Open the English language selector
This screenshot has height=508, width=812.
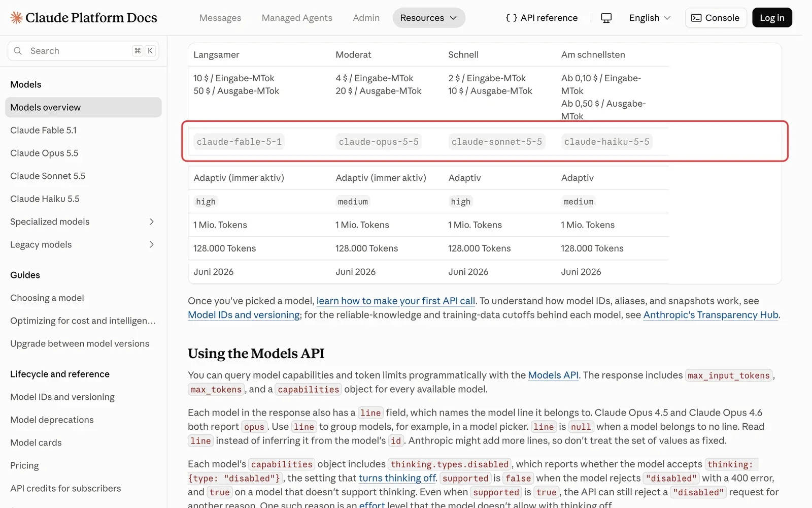click(x=650, y=18)
